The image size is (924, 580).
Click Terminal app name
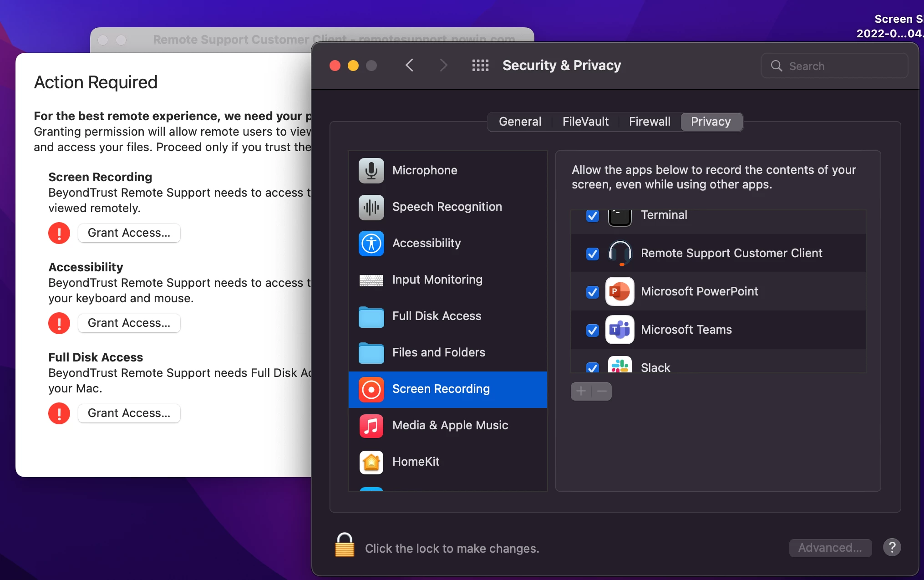click(664, 215)
